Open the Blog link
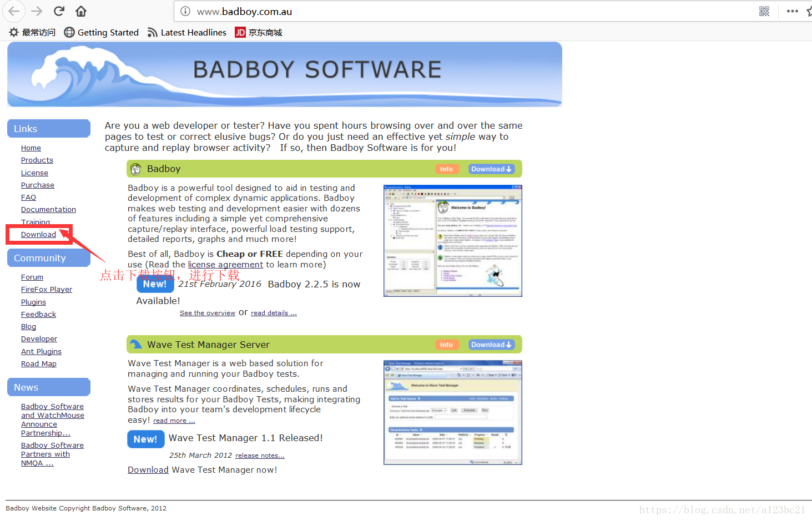Viewport: 812px width, 521px height. point(28,327)
